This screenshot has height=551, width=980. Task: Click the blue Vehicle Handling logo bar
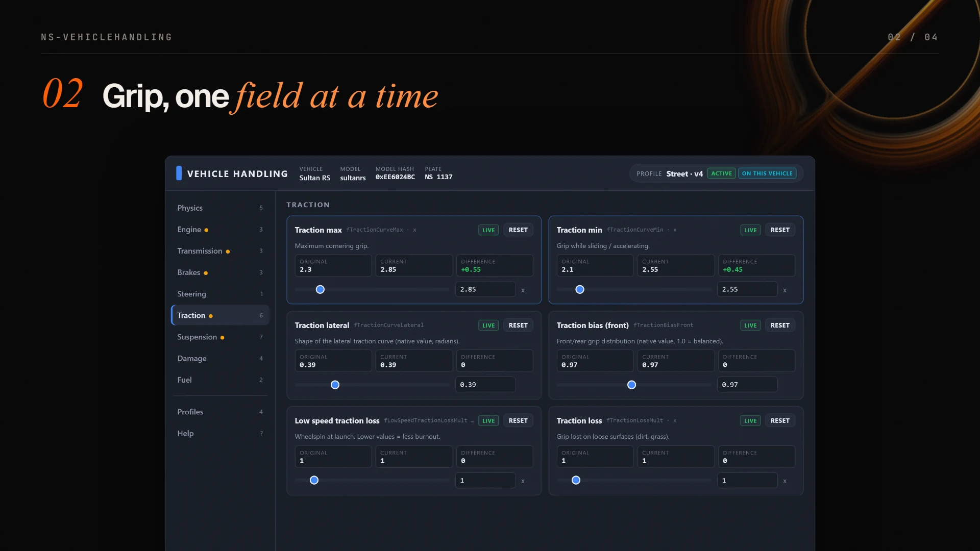(179, 173)
